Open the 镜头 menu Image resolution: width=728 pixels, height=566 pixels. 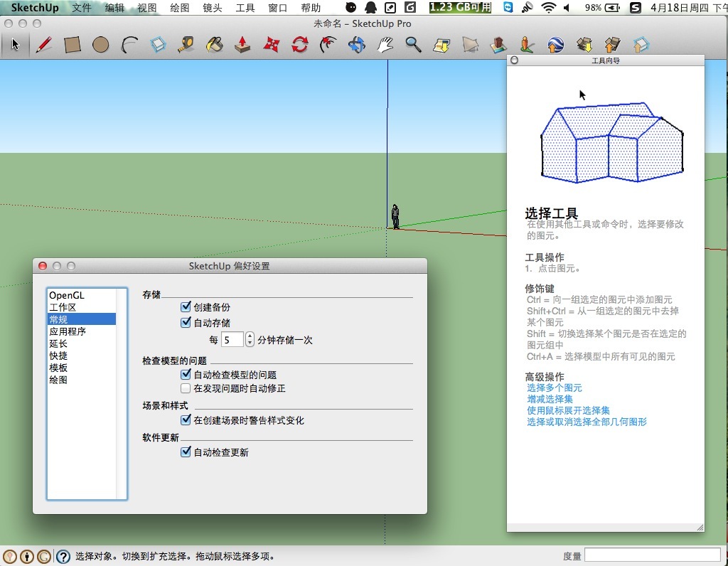212,8
